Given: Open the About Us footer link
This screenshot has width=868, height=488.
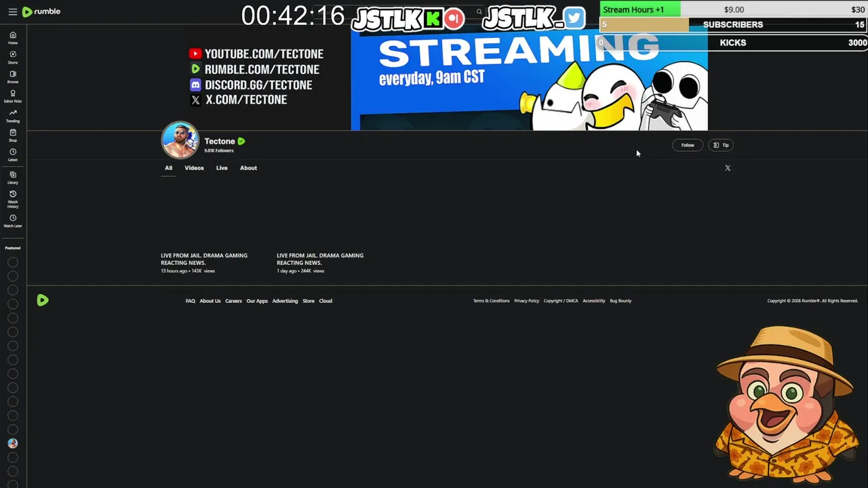Looking at the screenshot, I should pyautogui.click(x=210, y=301).
